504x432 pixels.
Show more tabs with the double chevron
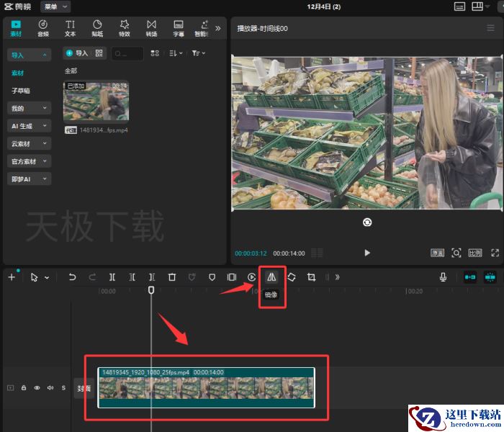point(218,28)
